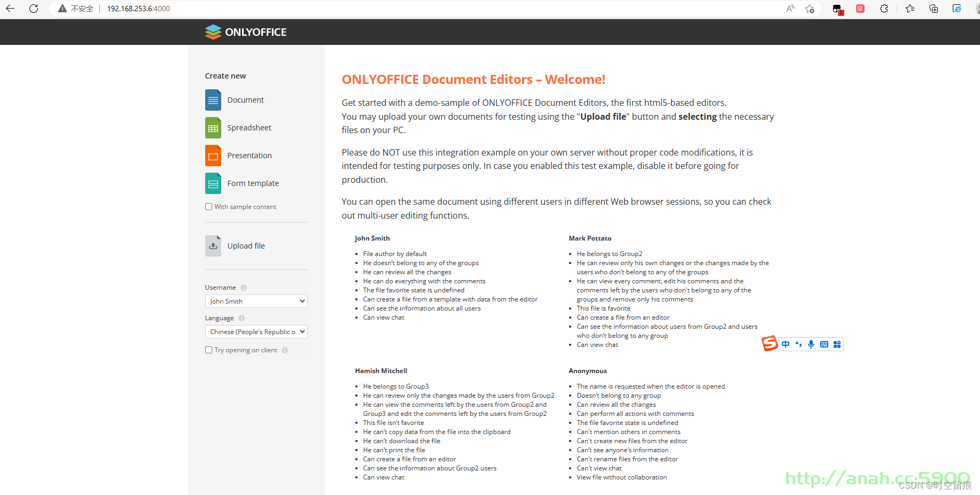Create a new Document via its blue icon

pyautogui.click(x=213, y=100)
